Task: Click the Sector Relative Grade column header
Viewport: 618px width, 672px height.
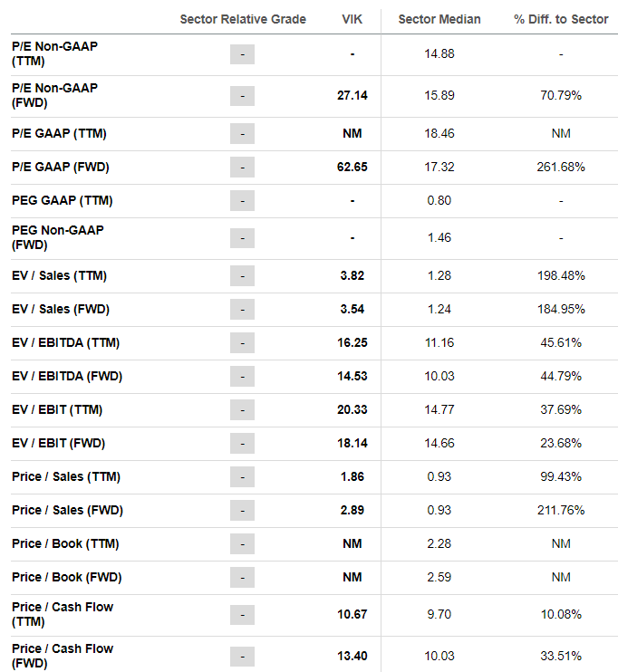Action: click(x=243, y=19)
